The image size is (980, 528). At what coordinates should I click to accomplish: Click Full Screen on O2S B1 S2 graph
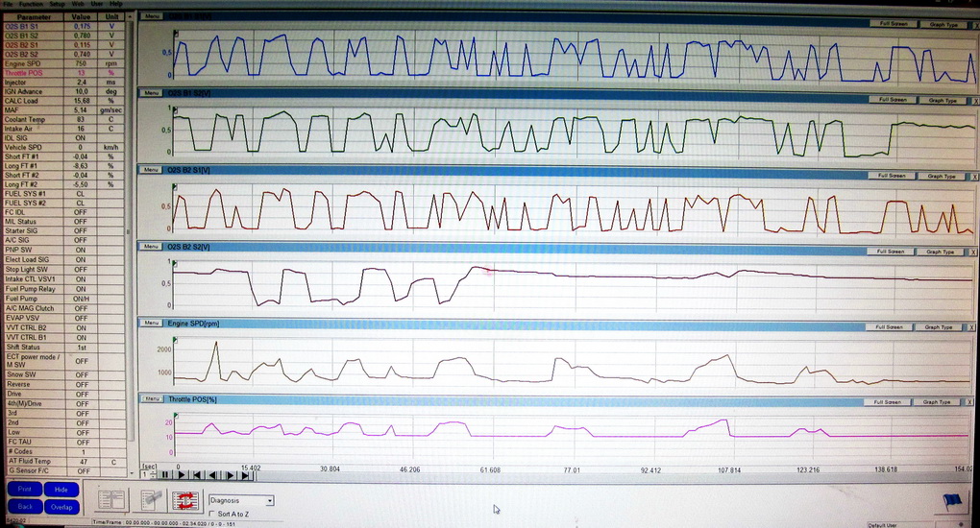pos(891,100)
